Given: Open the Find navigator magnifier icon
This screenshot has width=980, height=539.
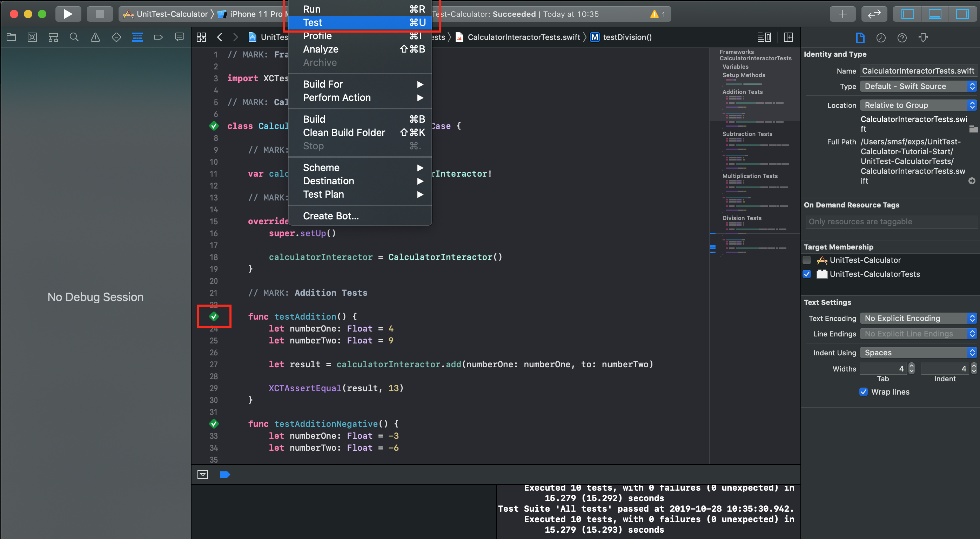Looking at the screenshot, I should 74,37.
